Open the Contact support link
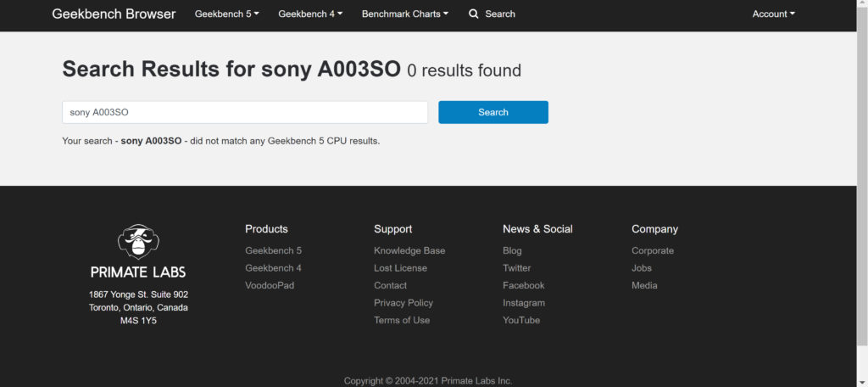This screenshot has height=387, width=868. [x=390, y=285]
